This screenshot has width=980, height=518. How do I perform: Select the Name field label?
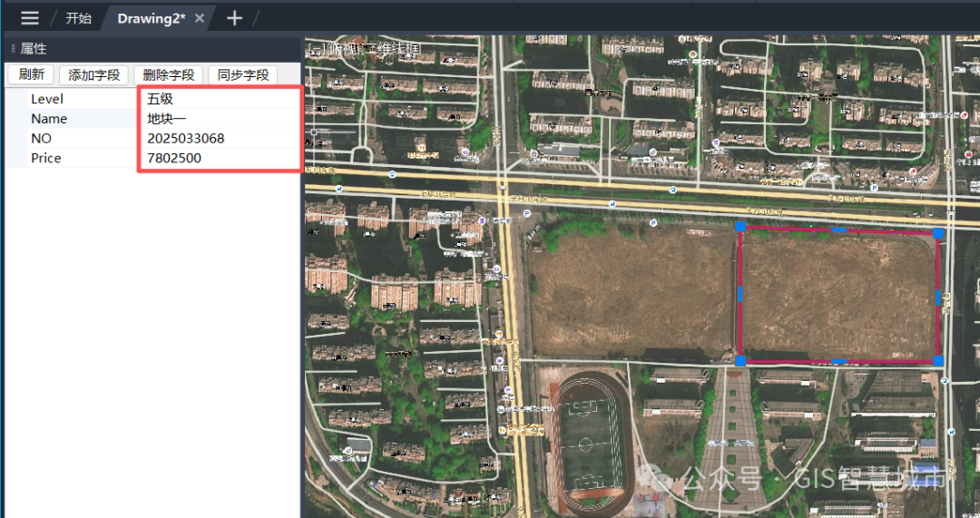pyautogui.click(x=49, y=119)
